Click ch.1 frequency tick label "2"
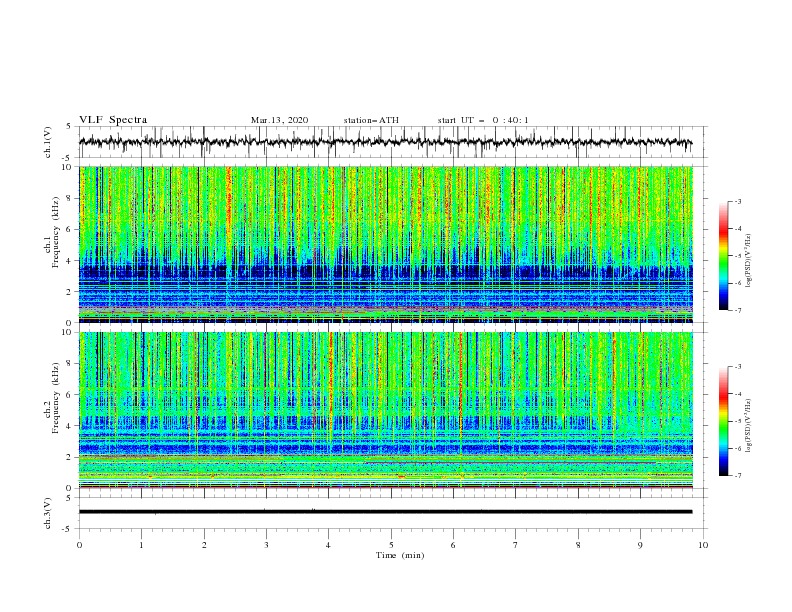 tap(71, 292)
